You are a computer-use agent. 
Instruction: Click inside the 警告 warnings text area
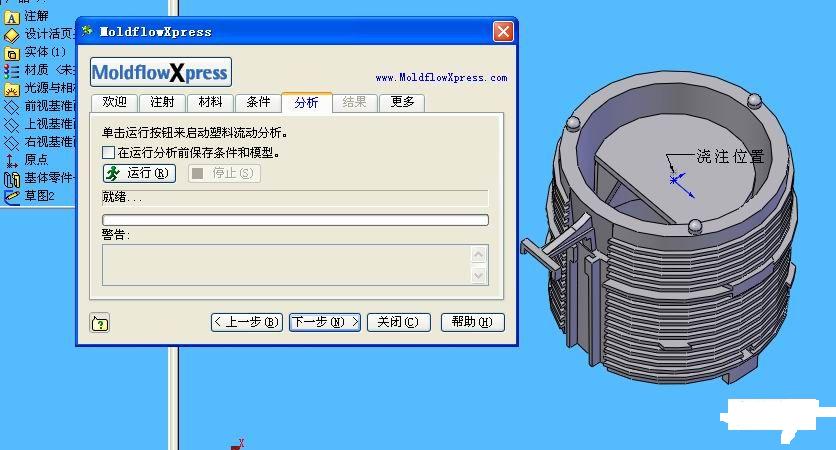[287, 265]
